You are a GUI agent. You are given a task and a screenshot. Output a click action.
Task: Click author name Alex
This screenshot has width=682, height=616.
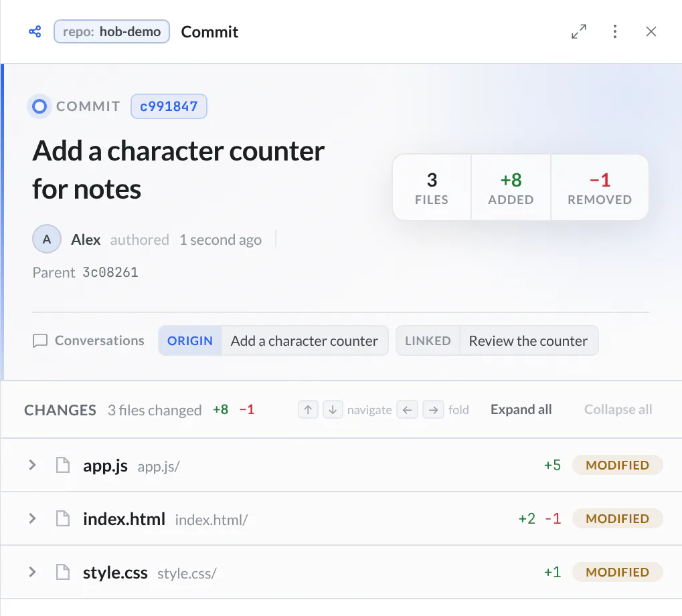(x=86, y=239)
